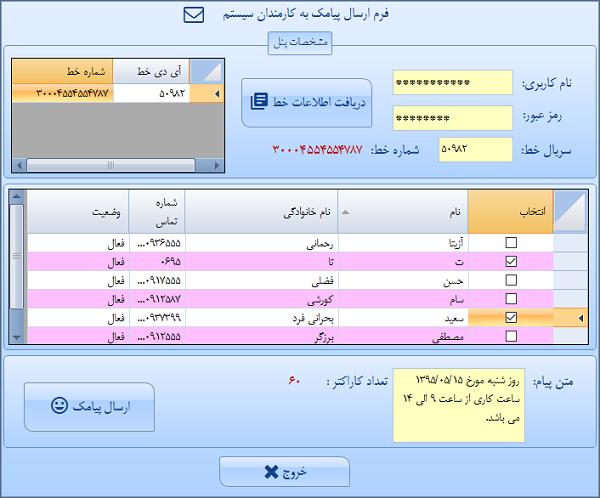This screenshot has height=498, width=600.
Task: Tick the checkbox for حسن فضلی
Action: (x=511, y=280)
